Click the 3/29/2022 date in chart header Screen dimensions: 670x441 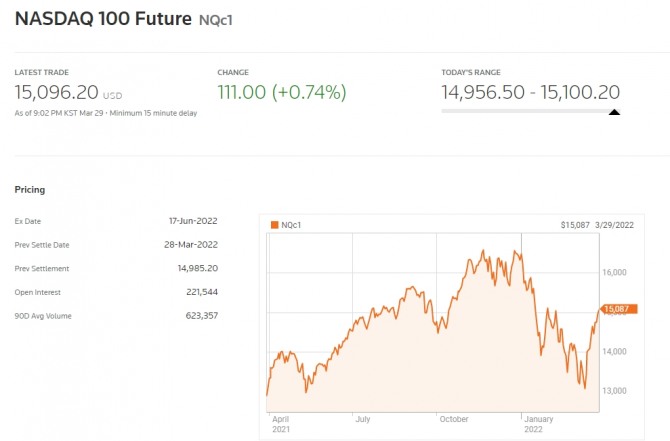tap(615, 225)
